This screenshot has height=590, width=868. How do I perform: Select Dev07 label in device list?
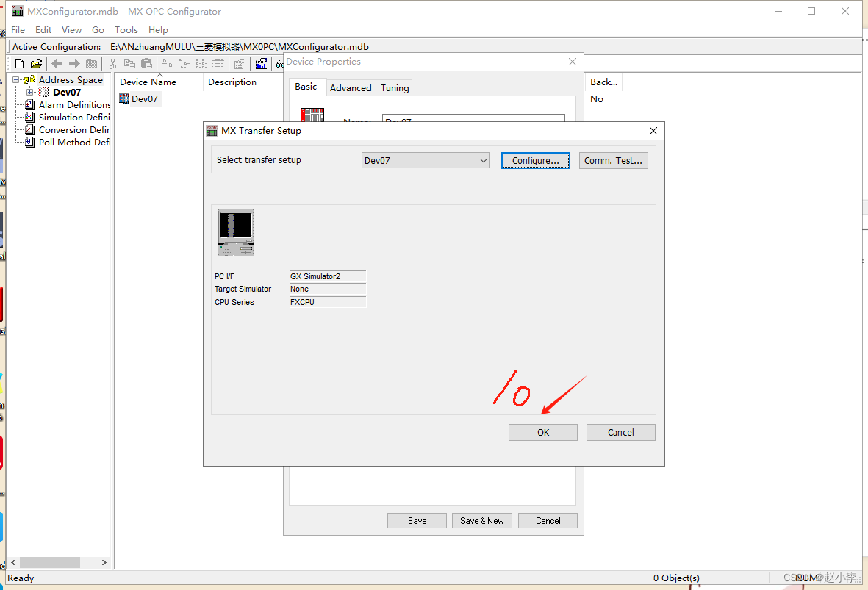pos(145,99)
